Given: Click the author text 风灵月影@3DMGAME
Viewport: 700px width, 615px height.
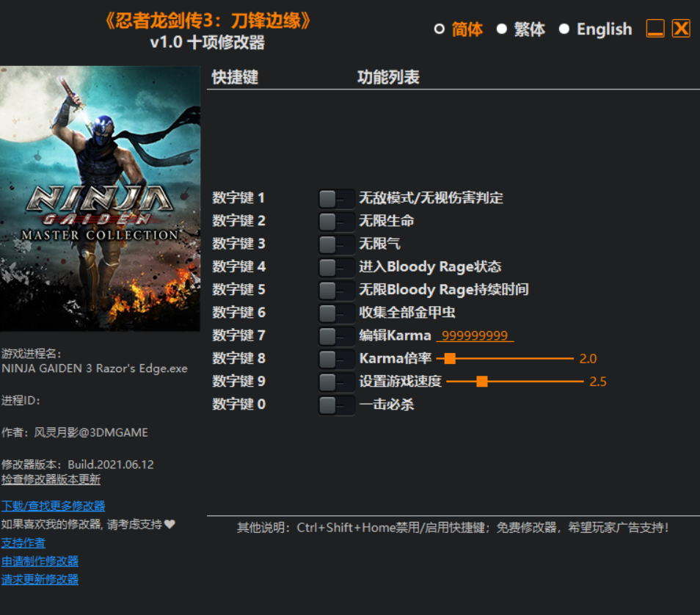Looking at the screenshot, I should point(91,432).
